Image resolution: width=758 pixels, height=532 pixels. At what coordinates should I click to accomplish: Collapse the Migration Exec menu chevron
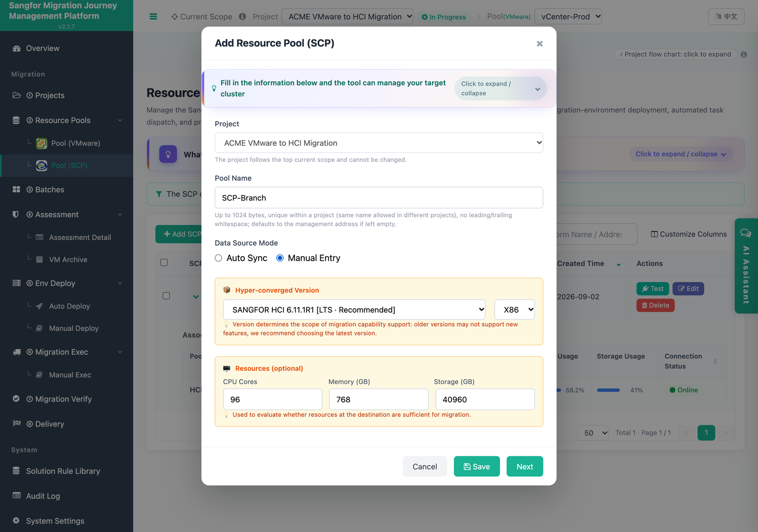[120, 352]
